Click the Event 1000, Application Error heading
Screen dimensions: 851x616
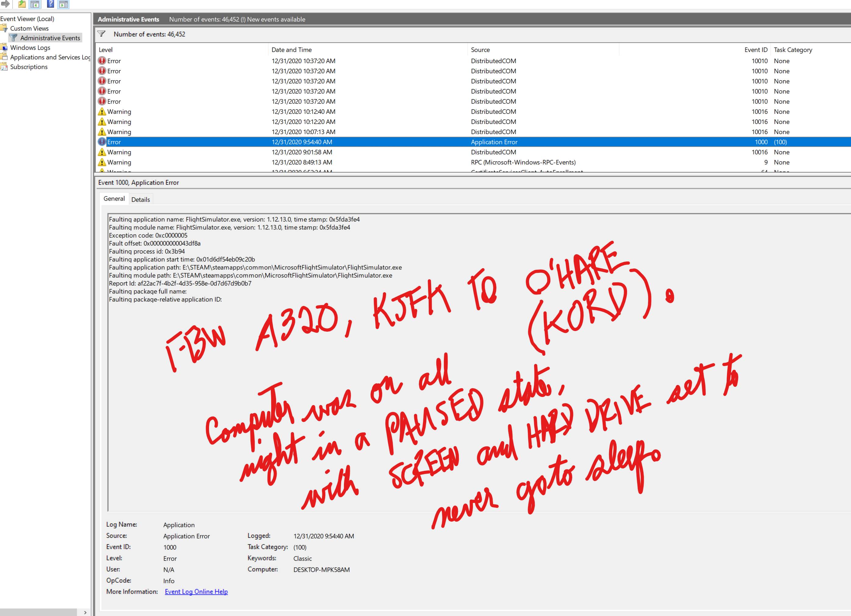[138, 183]
